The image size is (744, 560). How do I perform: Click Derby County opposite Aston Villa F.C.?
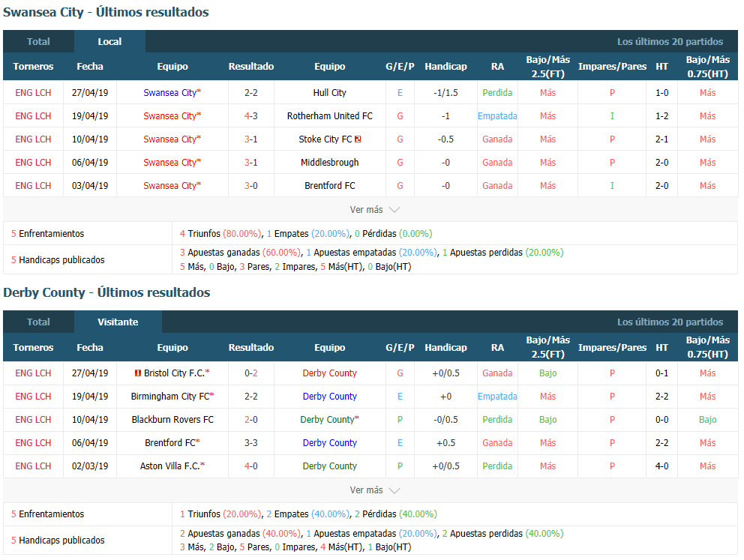(x=330, y=466)
